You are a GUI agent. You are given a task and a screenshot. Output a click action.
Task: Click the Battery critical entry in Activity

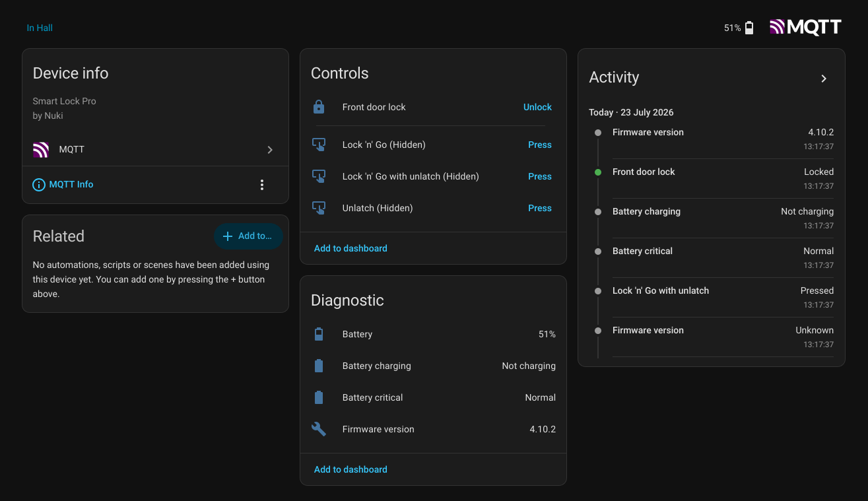point(723,257)
